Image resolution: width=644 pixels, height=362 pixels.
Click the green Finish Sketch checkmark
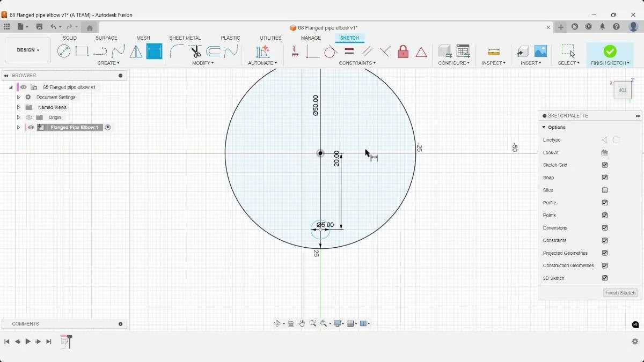(610, 51)
